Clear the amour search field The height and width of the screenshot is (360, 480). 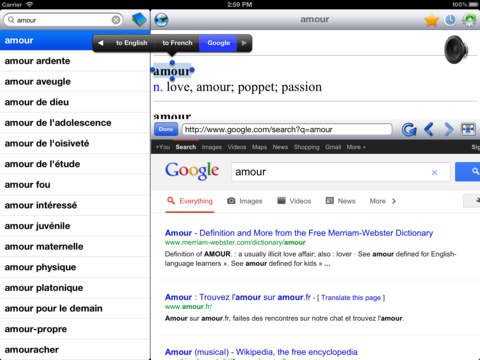pos(116,20)
